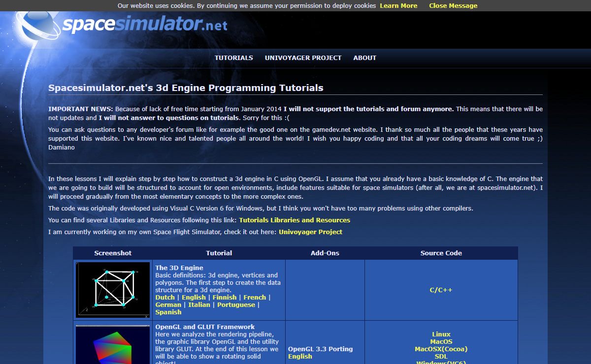Choose the Spanish translation link
591x364 pixels.
click(168, 312)
